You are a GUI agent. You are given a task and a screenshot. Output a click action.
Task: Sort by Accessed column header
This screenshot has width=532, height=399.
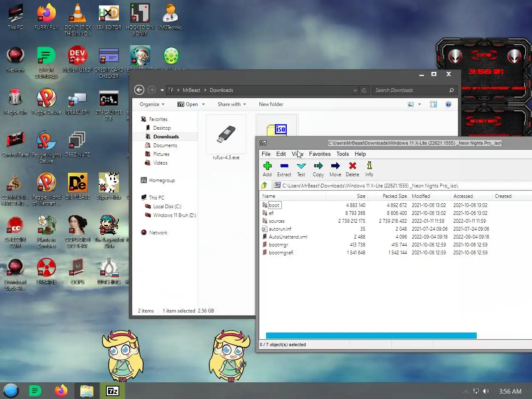pyautogui.click(x=472, y=196)
